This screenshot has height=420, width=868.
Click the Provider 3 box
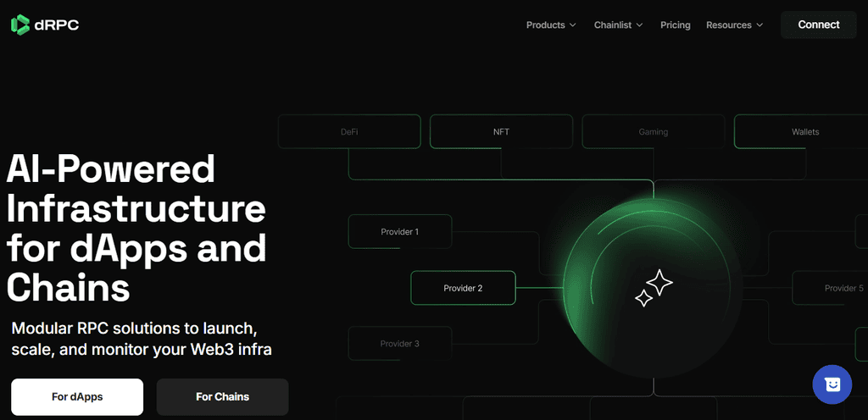(x=400, y=344)
